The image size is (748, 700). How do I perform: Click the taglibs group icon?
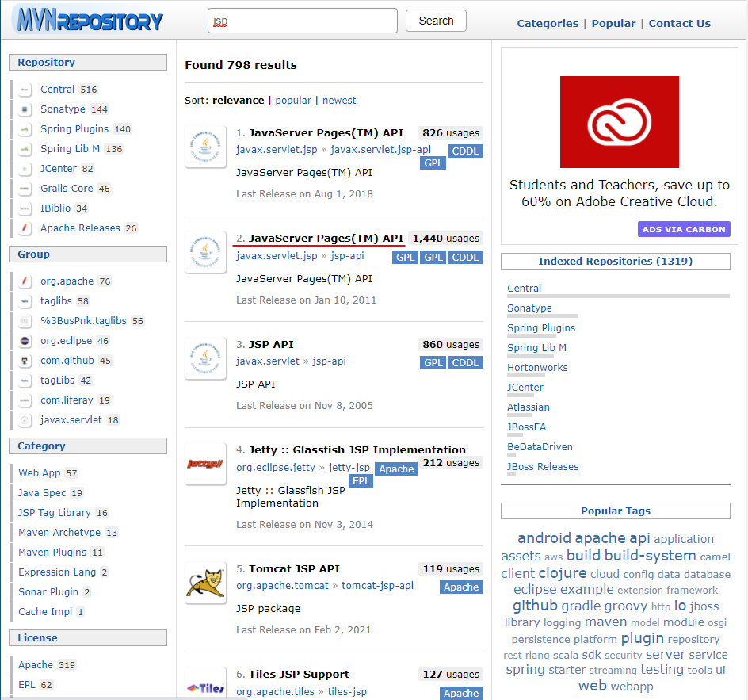(25, 301)
